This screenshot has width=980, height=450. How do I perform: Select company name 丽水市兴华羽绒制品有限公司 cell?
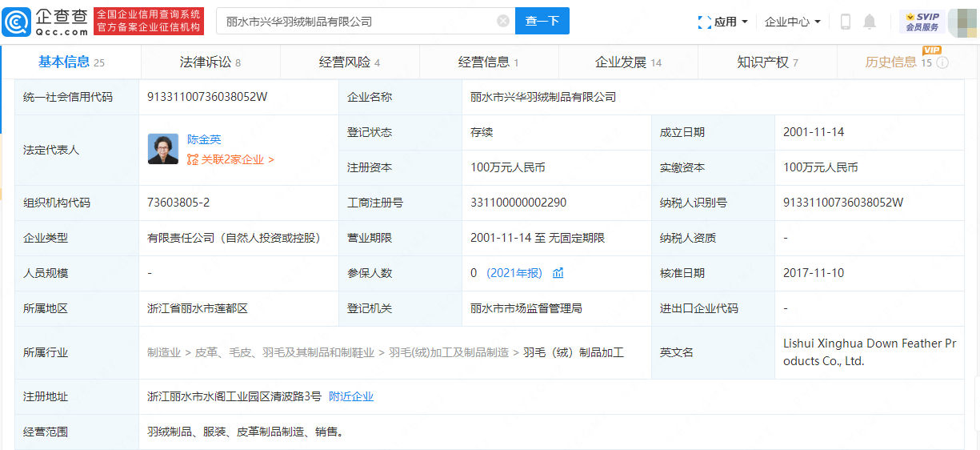[x=543, y=97]
